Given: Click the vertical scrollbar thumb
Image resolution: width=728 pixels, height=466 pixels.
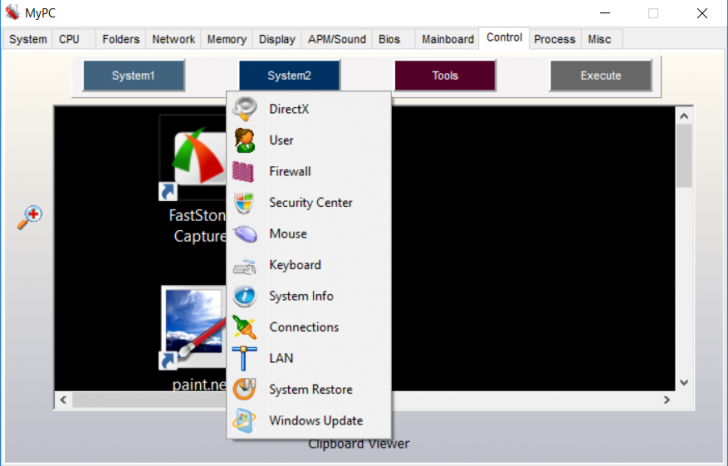Looking at the screenshot, I should [x=684, y=156].
